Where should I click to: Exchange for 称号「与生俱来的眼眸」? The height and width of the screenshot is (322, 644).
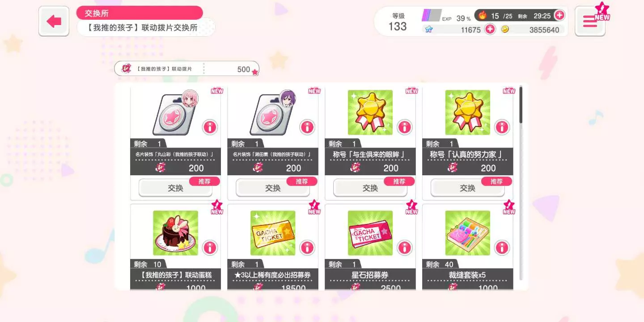point(370,188)
